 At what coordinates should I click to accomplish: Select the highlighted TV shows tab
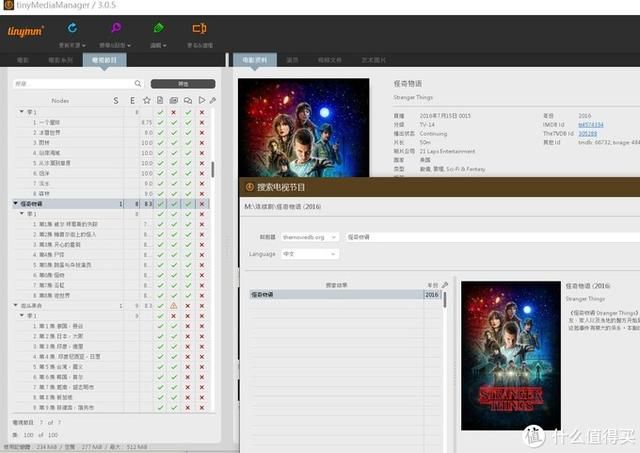coord(104,60)
